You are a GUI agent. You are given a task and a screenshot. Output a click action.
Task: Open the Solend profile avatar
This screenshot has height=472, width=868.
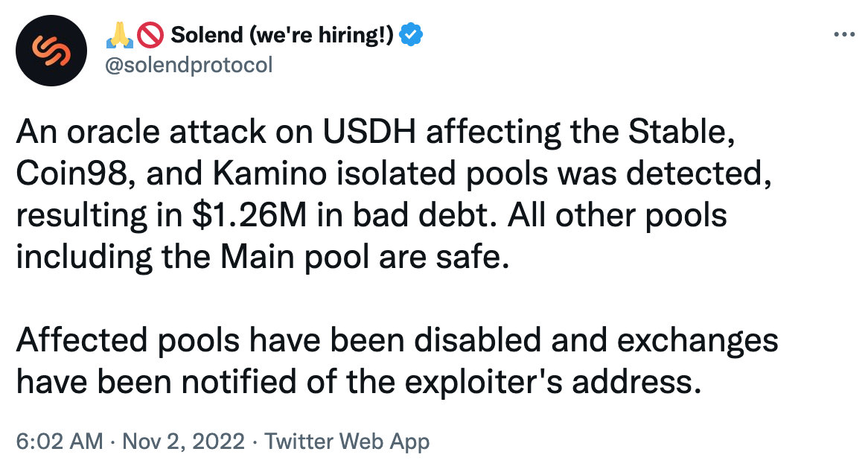[51, 51]
